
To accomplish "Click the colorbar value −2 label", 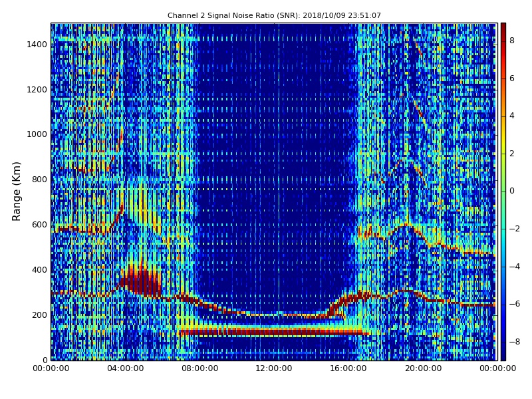I will pos(515,229).
